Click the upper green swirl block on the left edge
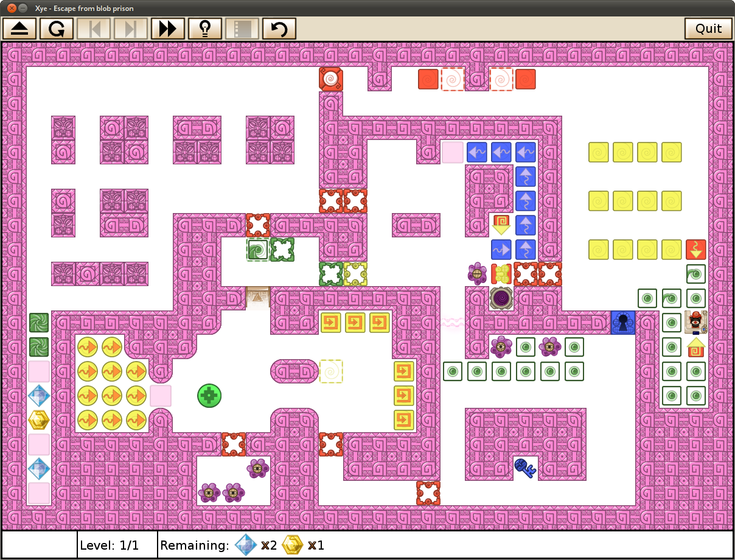 coord(39,323)
